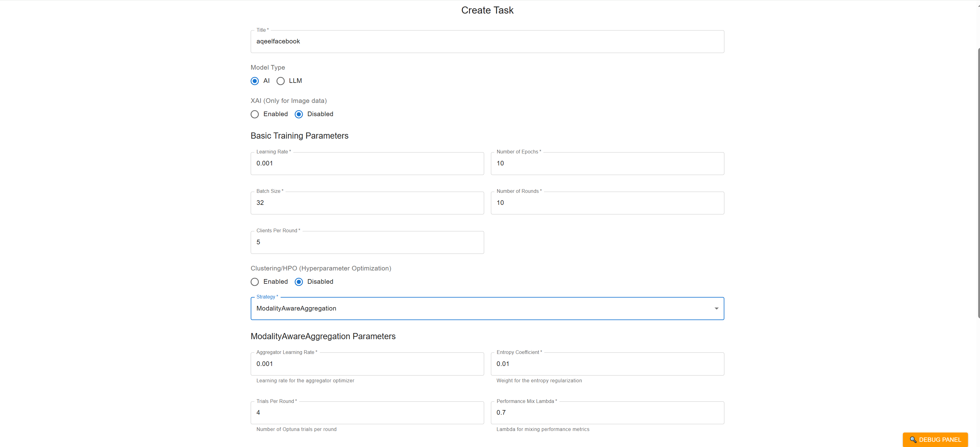Enable XAI for image data

tap(255, 114)
